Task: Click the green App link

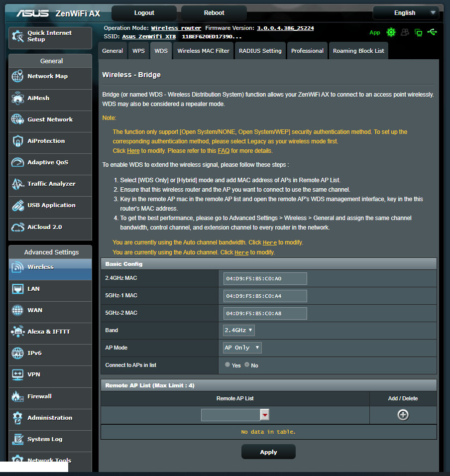Action: pos(375,32)
